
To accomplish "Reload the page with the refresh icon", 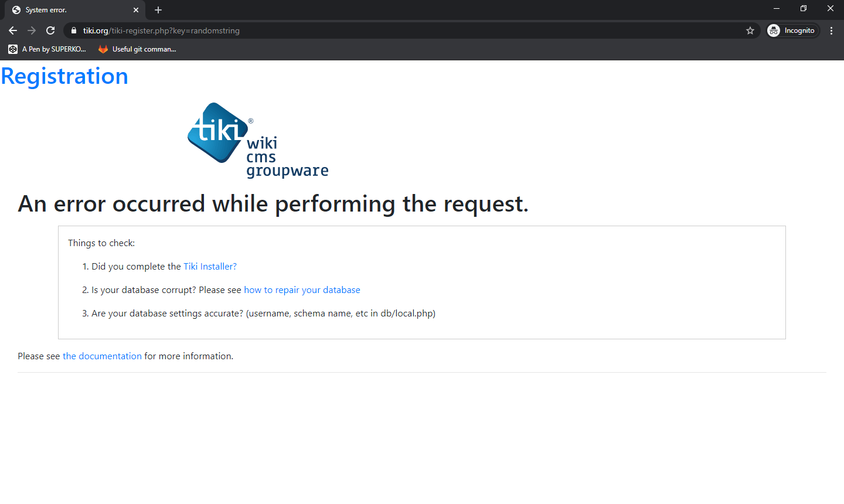I will coord(50,30).
